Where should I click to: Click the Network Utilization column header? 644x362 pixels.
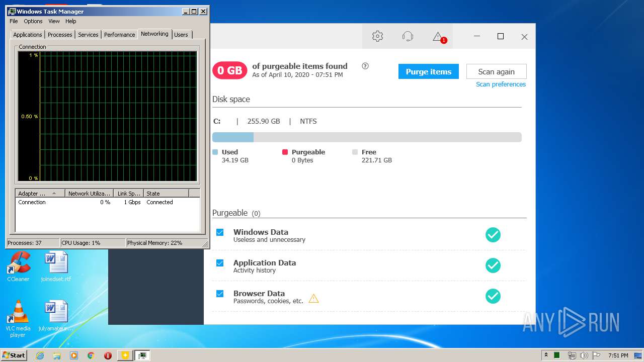point(89,193)
